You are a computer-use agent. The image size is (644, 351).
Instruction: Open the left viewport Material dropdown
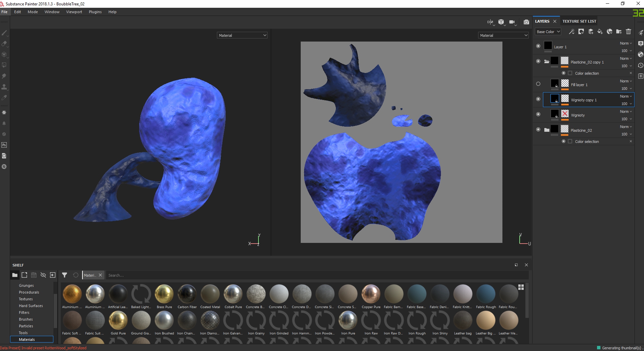pyautogui.click(x=242, y=35)
